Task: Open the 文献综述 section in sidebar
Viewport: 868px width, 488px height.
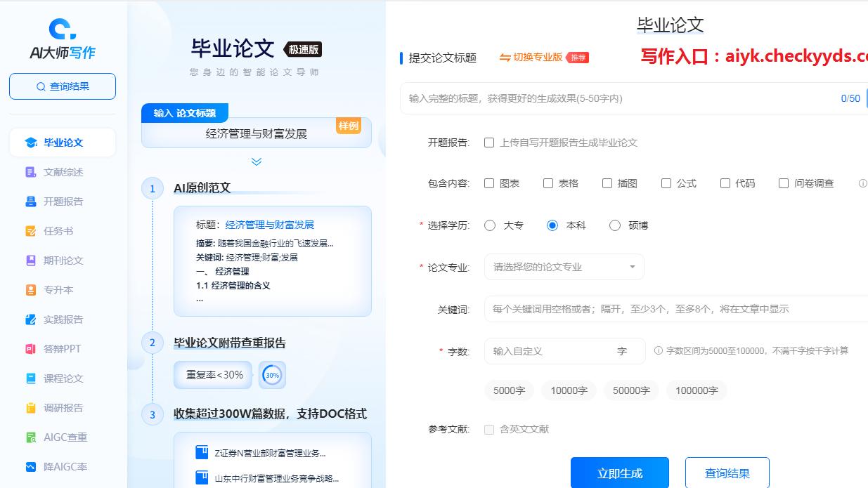Action: click(62, 172)
